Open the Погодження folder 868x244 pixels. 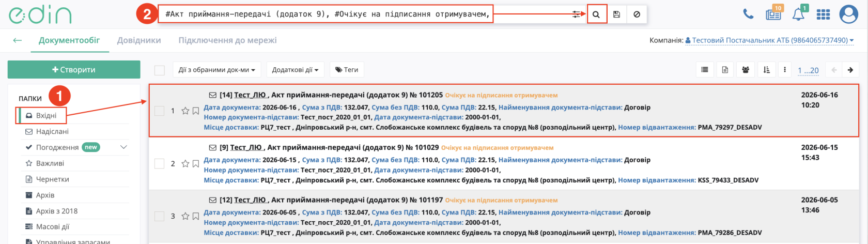coord(57,147)
